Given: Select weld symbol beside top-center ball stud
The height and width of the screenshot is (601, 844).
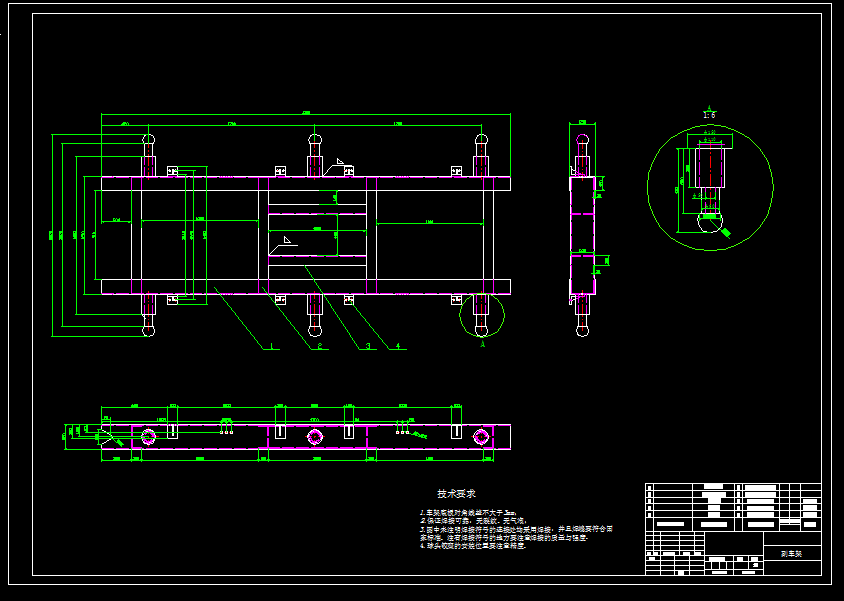Looking at the screenshot, I should 338,166.
